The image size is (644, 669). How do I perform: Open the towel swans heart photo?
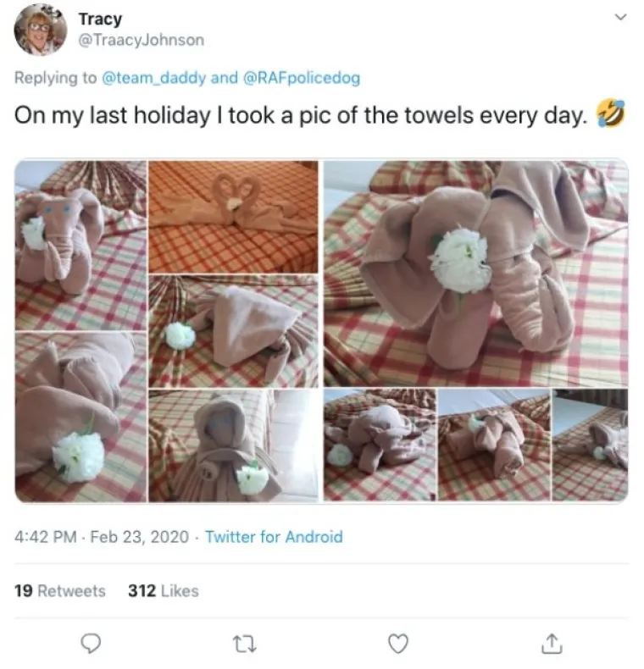pos(234,215)
